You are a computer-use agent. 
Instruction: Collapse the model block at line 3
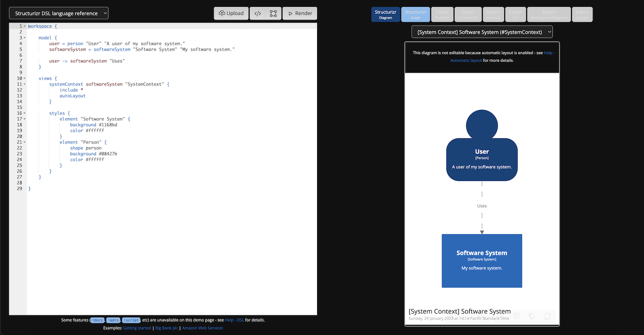coord(25,38)
